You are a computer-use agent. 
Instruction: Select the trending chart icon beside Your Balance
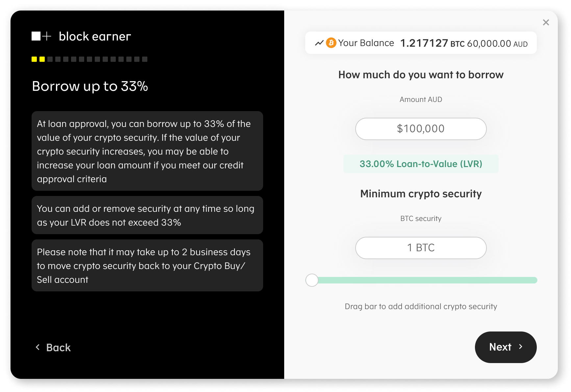coord(319,43)
